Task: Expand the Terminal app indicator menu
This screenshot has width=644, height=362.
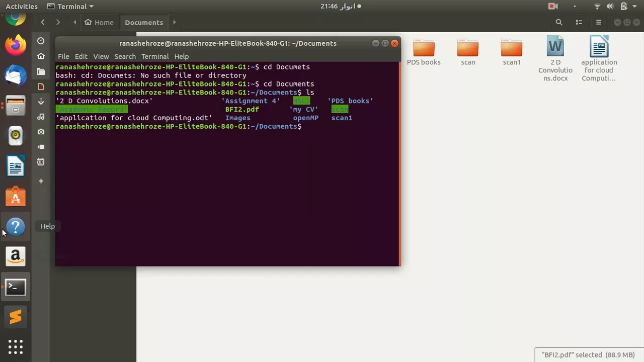Action: click(91, 6)
